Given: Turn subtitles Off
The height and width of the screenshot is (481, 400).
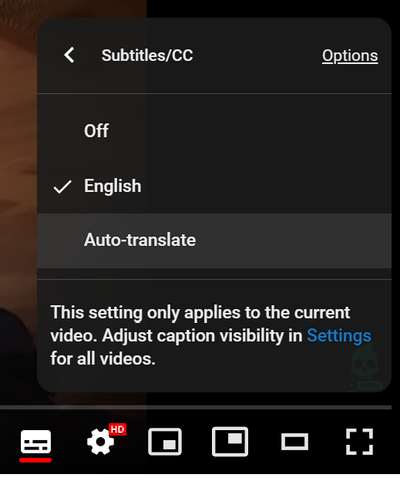Looking at the screenshot, I should 214,131.
